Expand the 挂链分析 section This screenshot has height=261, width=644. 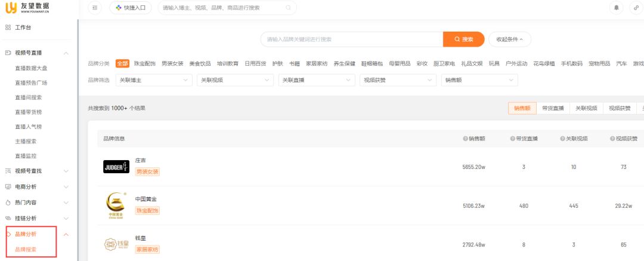tap(66, 218)
